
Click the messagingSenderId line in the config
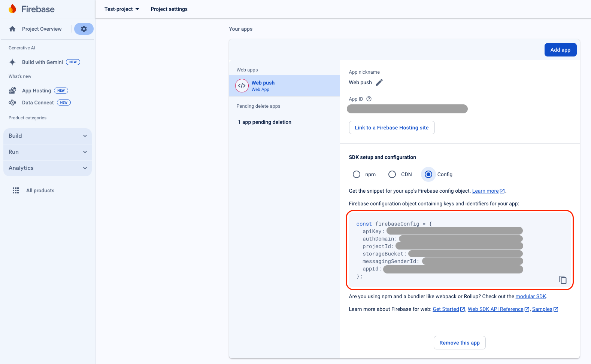point(442,261)
